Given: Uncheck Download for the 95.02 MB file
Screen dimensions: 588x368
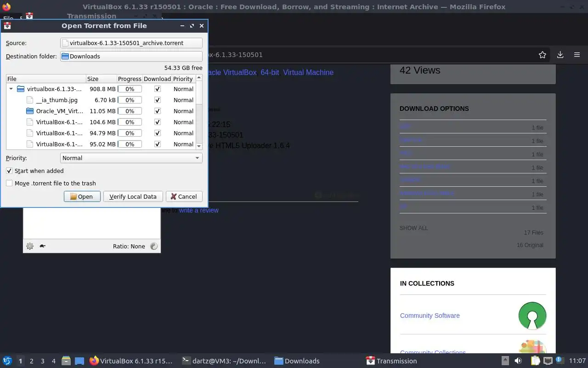Looking at the screenshot, I should click(158, 144).
